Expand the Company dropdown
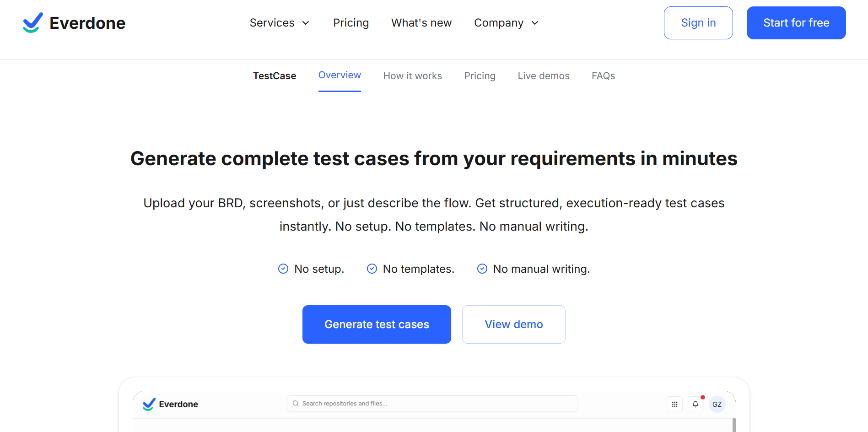 tap(506, 22)
